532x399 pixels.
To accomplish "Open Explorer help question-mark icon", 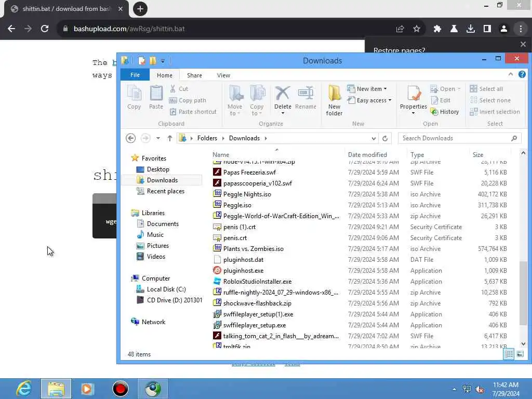I will click(x=522, y=74).
